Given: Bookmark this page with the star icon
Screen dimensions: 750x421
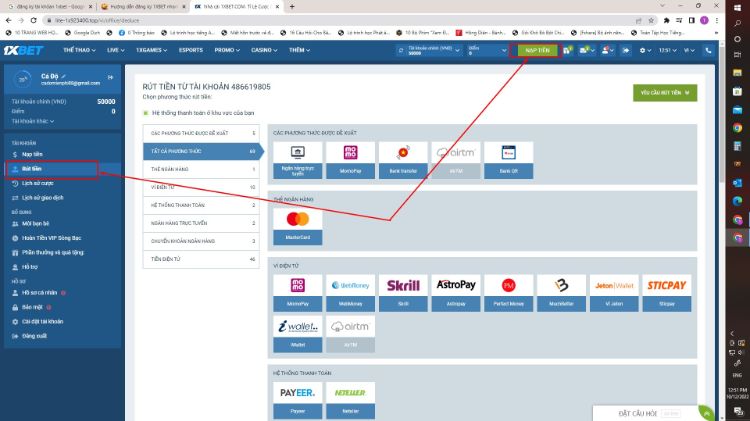Looking at the screenshot, I should [x=651, y=21].
